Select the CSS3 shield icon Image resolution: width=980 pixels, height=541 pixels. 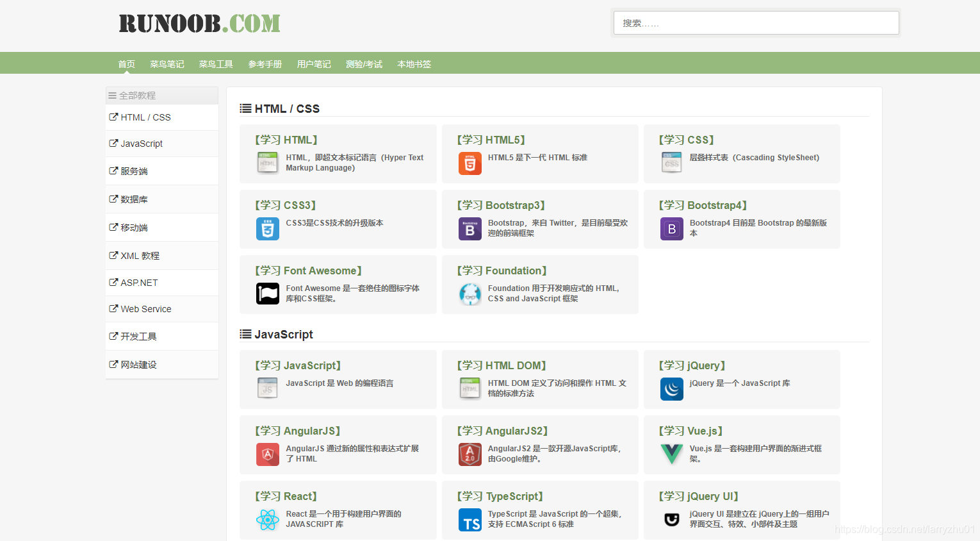[267, 229]
